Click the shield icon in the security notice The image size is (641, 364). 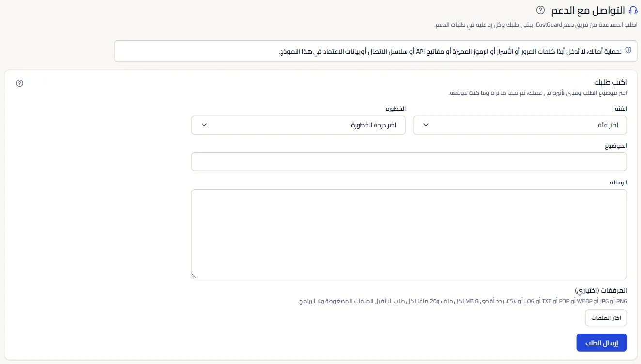click(628, 50)
